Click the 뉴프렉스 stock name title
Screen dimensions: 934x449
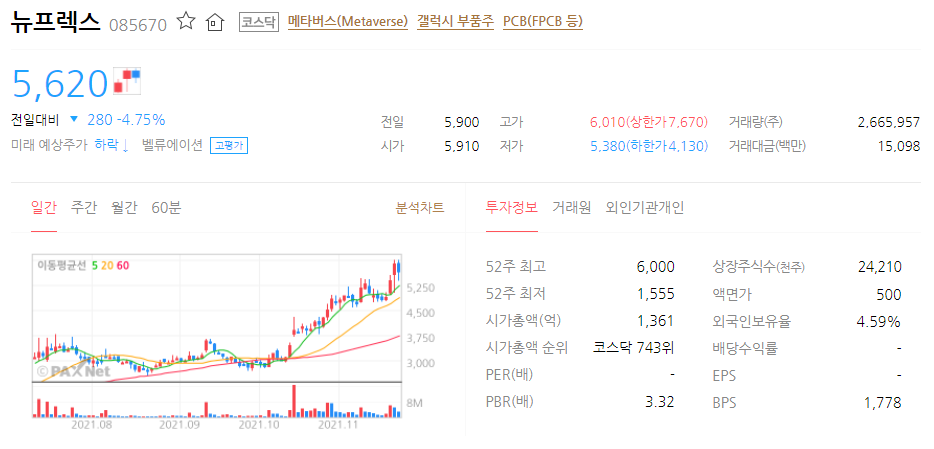point(56,21)
